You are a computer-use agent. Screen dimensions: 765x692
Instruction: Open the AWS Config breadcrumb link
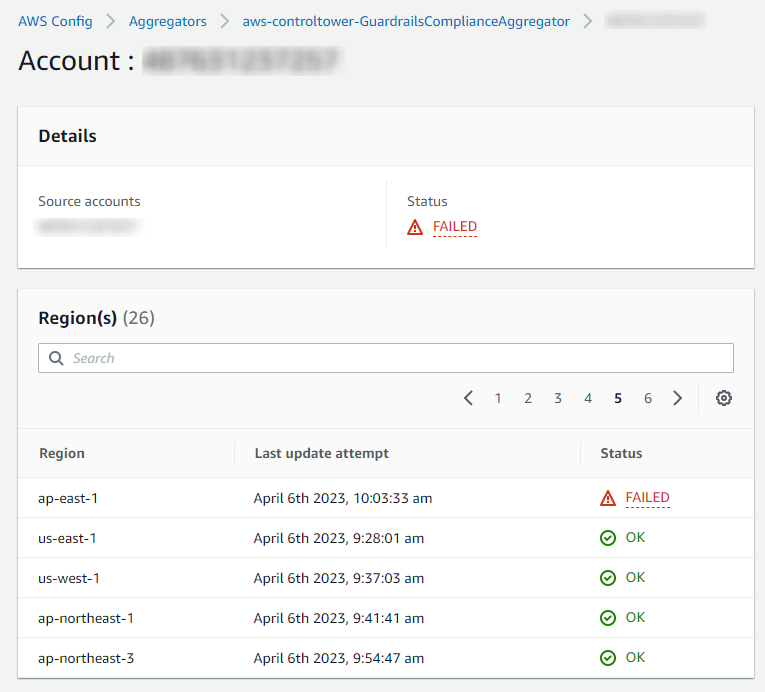55,21
